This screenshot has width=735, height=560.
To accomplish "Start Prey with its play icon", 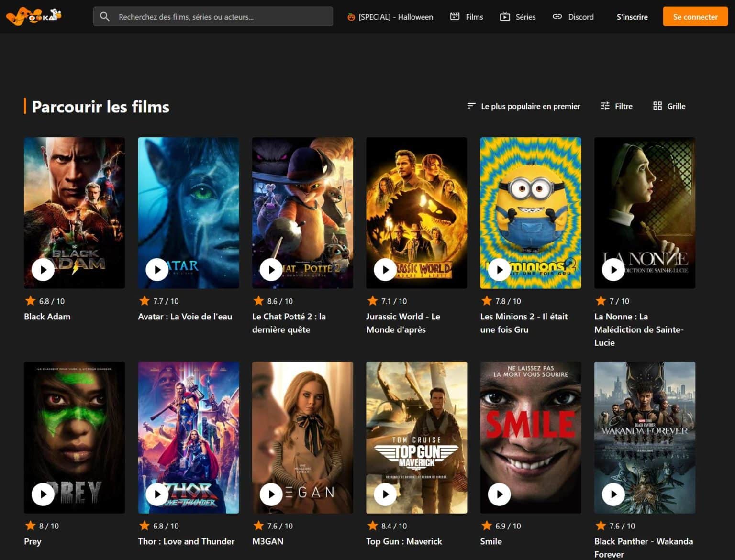I will (43, 494).
